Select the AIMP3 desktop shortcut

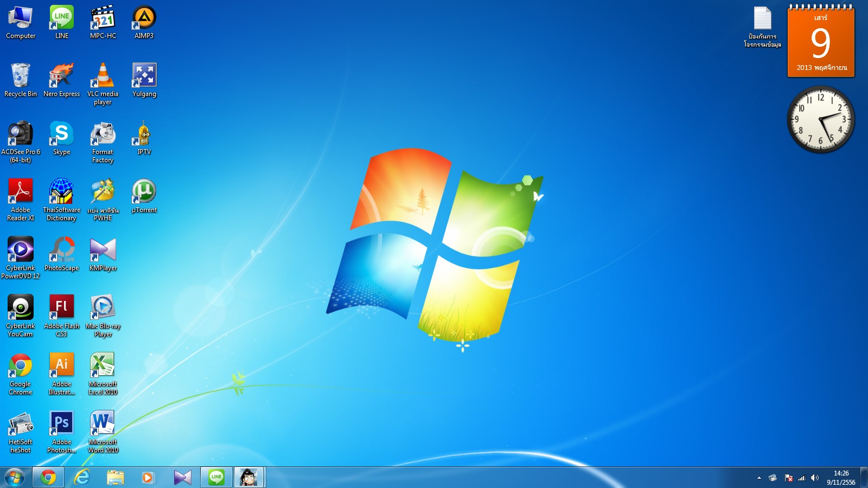click(144, 22)
